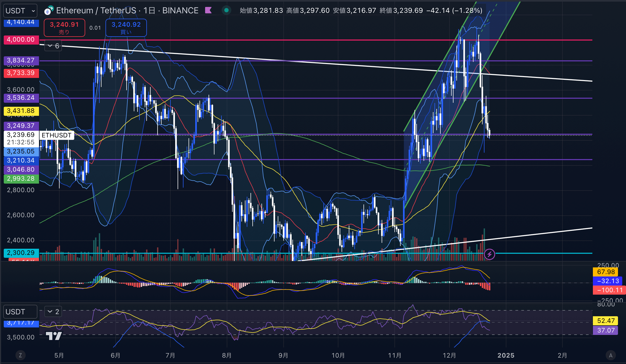This screenshot has width=626, height=364.
Task: Click the purple lightning bolt alert icon
Action: (489, 254)
